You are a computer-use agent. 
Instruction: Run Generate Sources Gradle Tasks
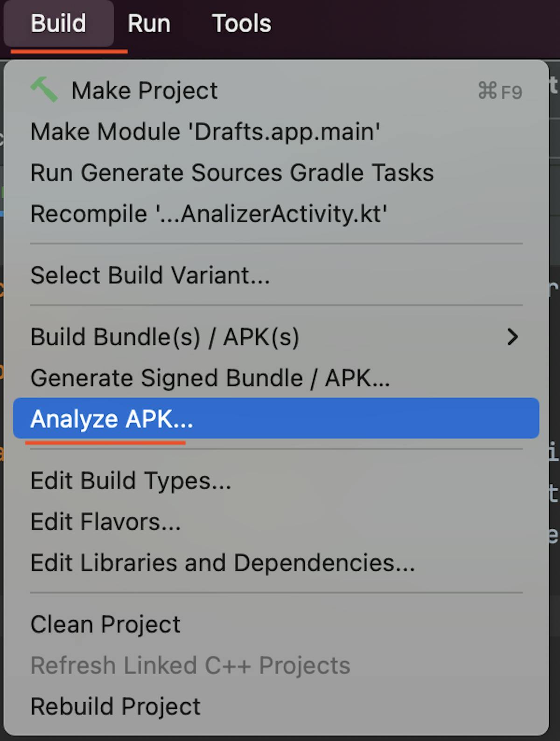232,173
